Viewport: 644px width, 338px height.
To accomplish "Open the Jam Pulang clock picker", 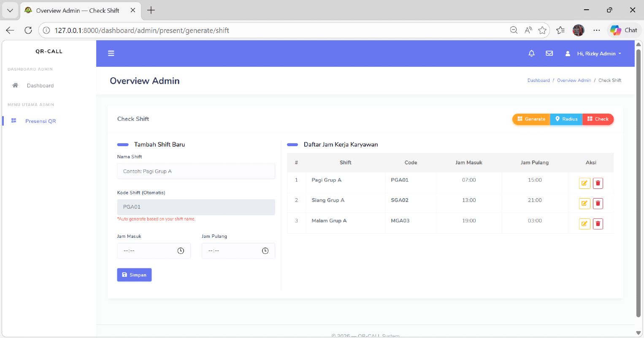I will click(265, 251).
